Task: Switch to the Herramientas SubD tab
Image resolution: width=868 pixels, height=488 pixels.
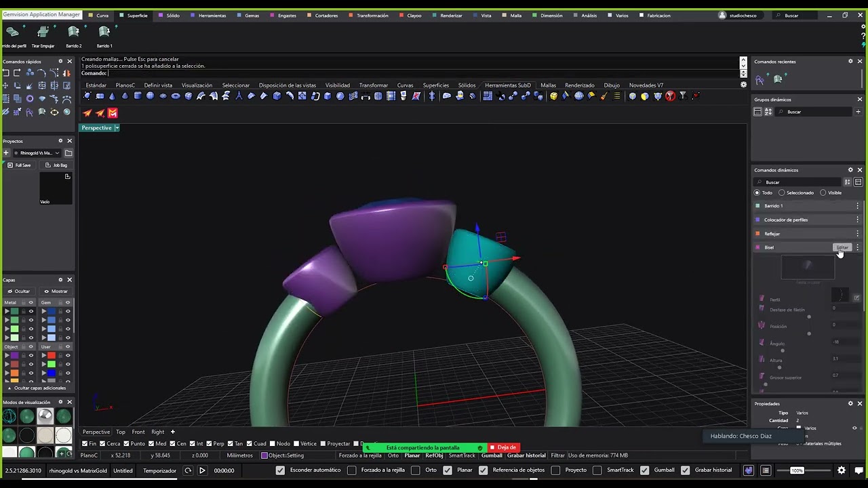Action: (508, 85)
